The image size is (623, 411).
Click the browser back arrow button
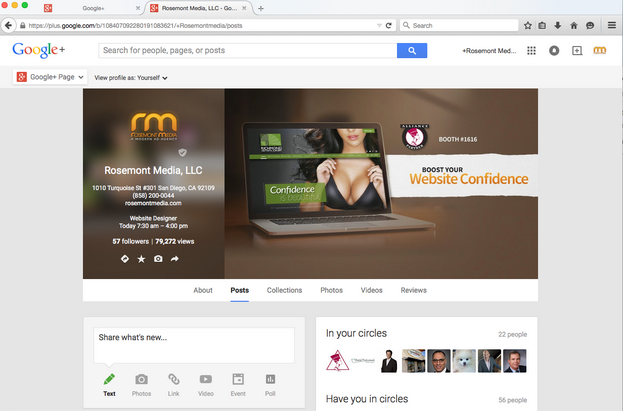tap(8, 25)
